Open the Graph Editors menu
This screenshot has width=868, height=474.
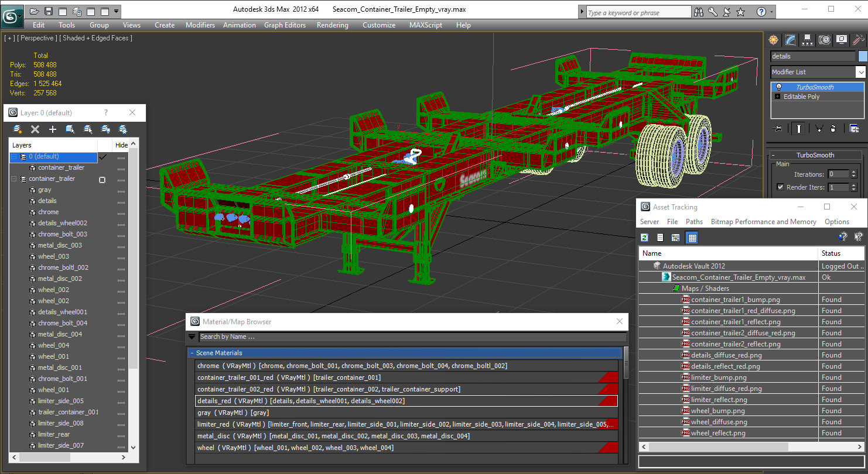coord(285,25)
